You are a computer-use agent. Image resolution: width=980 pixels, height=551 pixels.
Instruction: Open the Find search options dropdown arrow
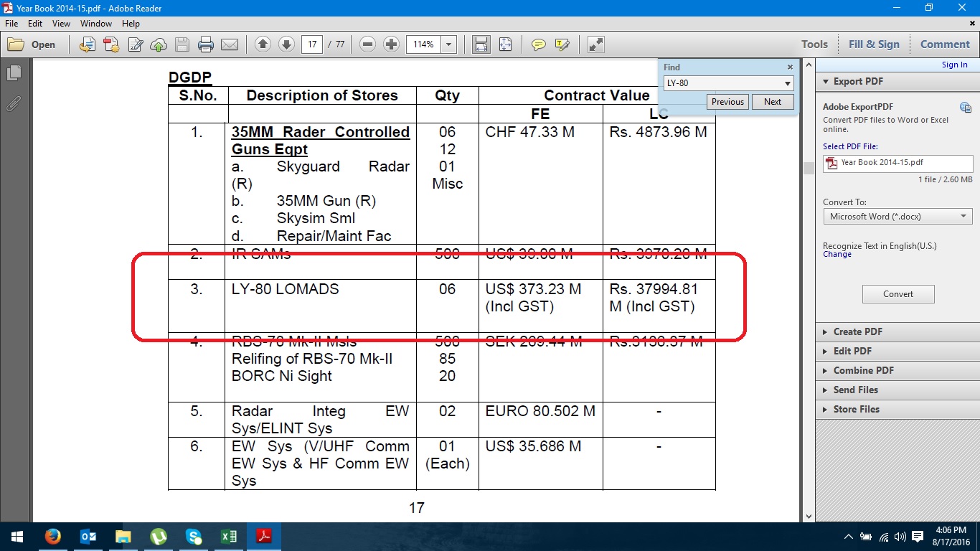pos(788,83)
